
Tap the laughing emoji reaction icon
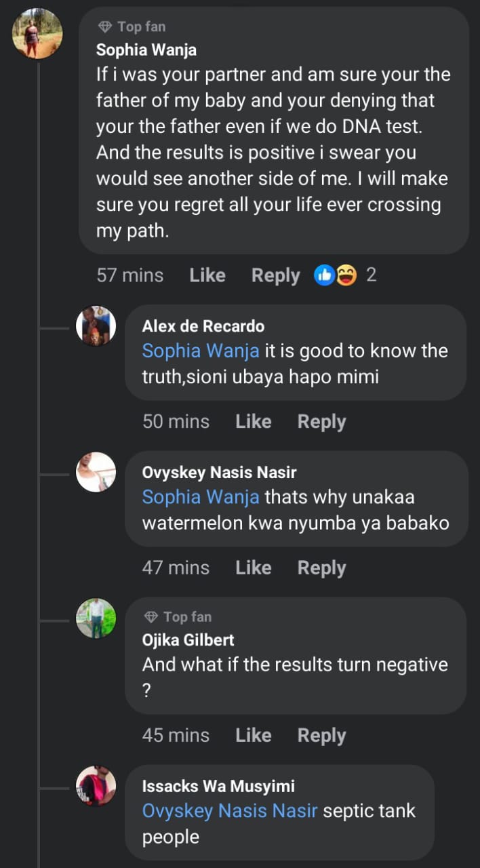point(346,275)
